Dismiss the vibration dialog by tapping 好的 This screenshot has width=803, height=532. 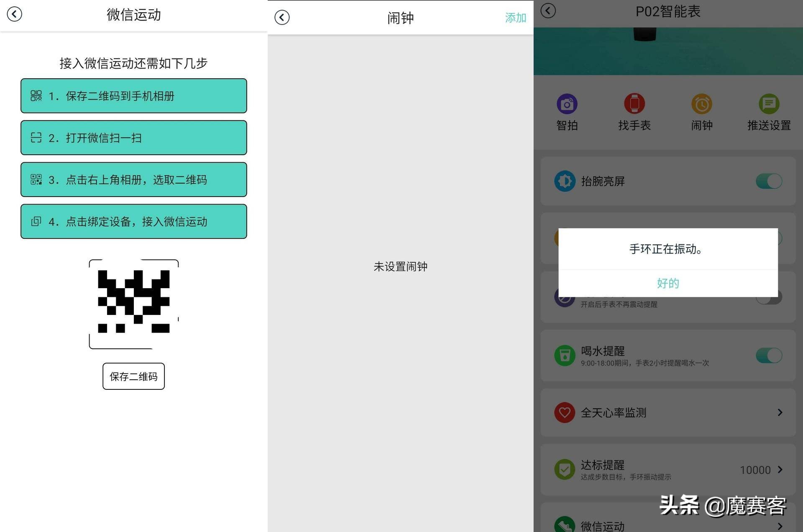[x=667, y=283]
